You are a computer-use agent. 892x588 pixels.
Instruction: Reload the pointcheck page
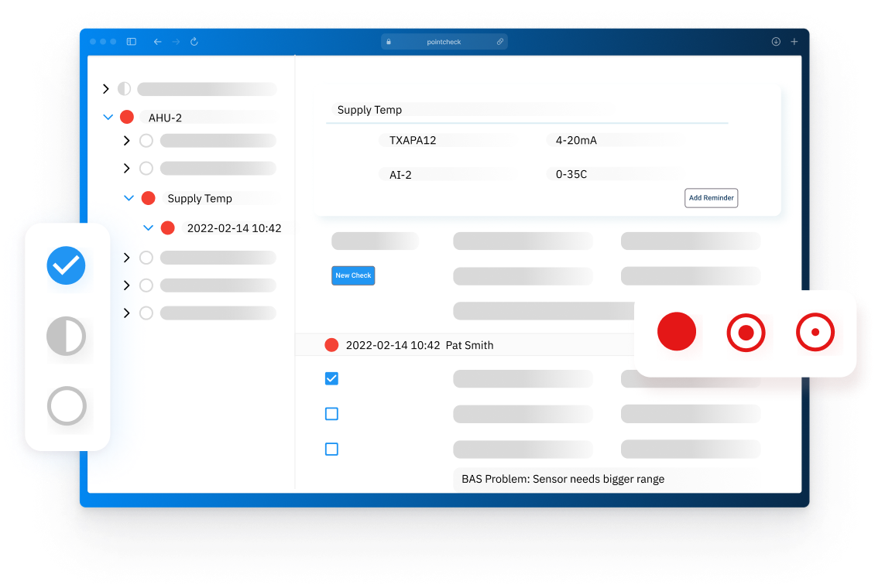(194, 42)
